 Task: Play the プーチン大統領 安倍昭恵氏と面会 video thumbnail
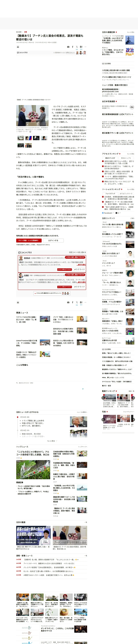[70, 535]
